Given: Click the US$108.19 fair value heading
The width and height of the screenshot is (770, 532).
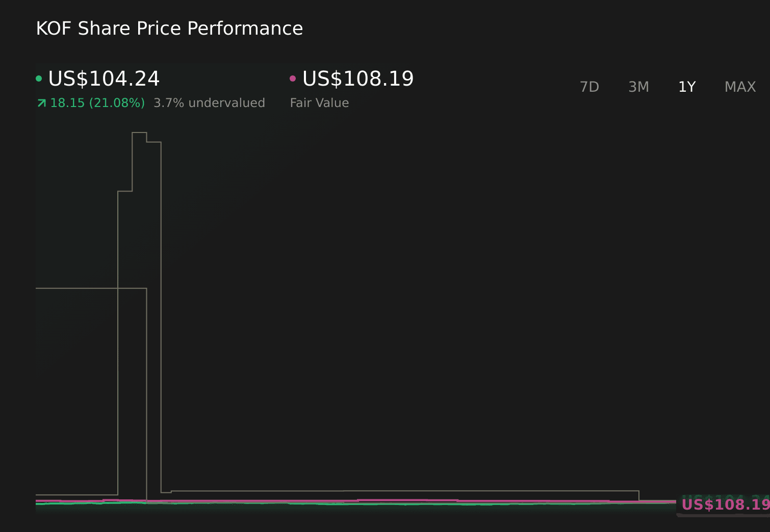Looking at the screenshot, I should 358,79.
